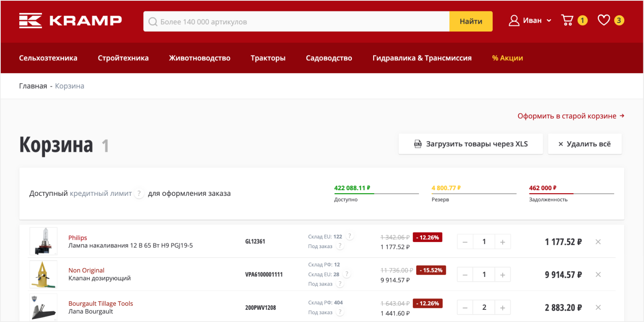Screen dimensions: 644x322
Task: Open the Тракторы menu
Action: pyautogui.click(x=268, y=58)
